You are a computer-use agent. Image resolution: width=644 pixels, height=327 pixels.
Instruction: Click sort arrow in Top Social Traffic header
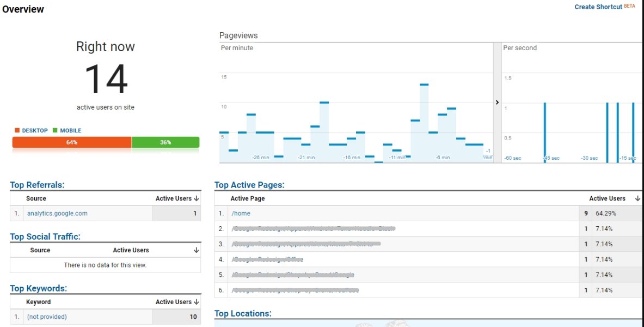tap(196, 251)
